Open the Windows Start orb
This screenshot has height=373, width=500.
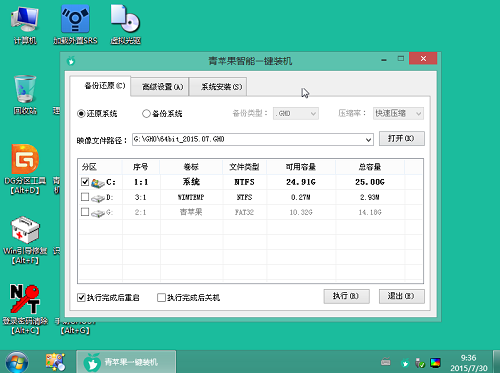pyautogui.click(x=17, y=362)
